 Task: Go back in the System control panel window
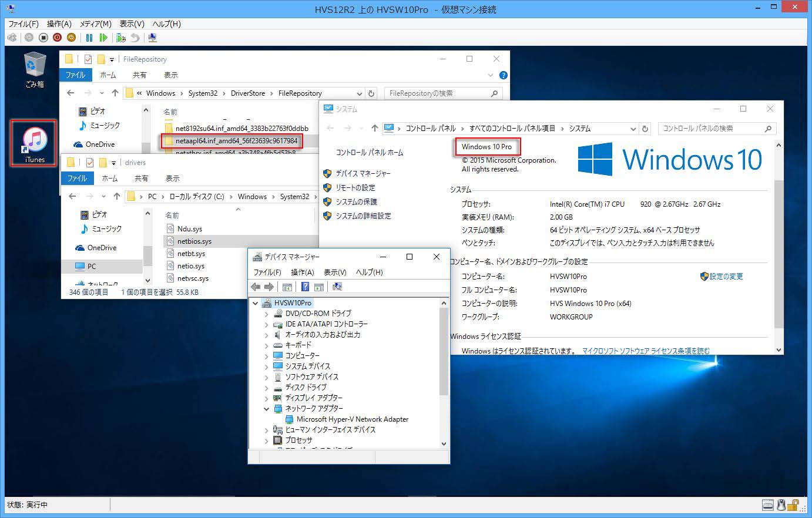330,128
